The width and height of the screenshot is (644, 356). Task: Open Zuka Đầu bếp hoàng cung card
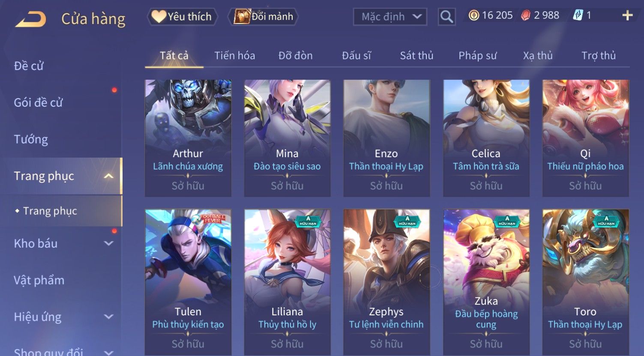click(486, 282)
